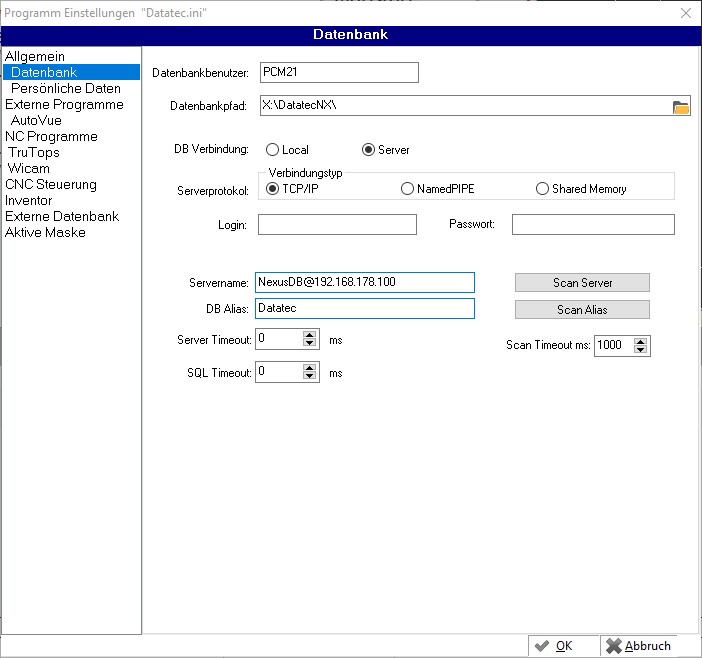Open Externe Datenbank settings
This screenshot has width=702, height=658.
tap(62, 216)
